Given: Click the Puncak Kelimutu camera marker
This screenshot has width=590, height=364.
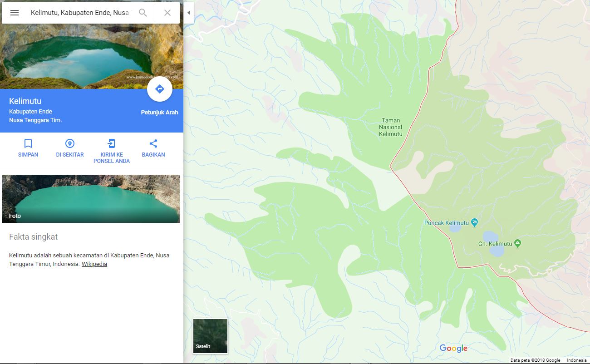Looking at the screenshot, I should point(475,222).
